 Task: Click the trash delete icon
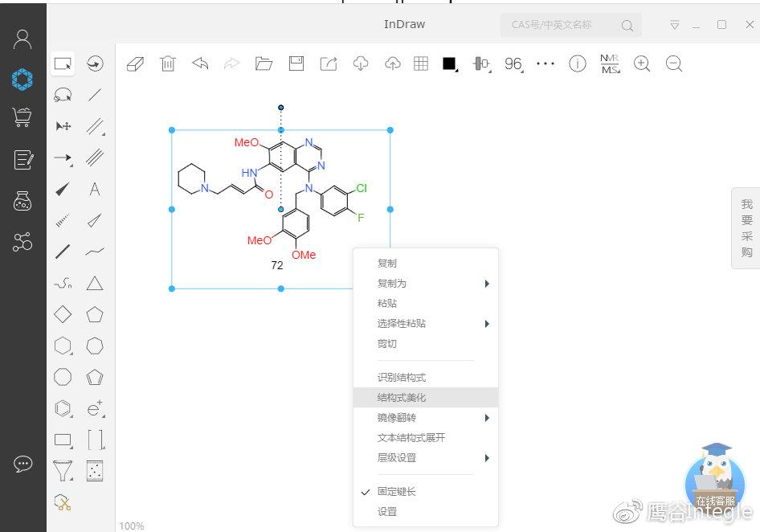coord(168,63)
